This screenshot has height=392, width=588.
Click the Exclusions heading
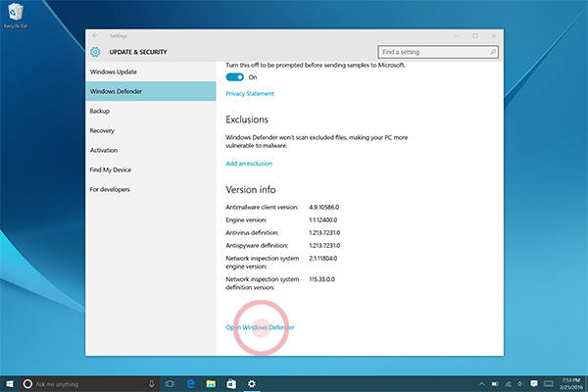point(247,120)
